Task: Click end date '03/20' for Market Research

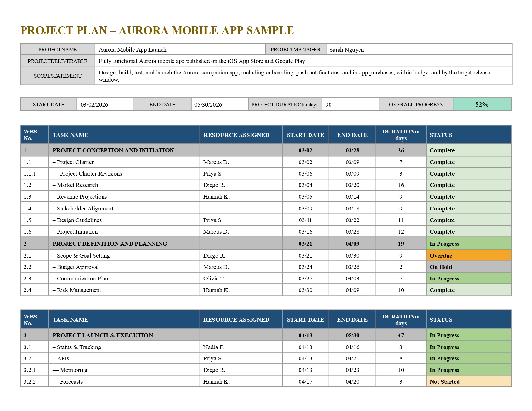Action: pos(352,185)
